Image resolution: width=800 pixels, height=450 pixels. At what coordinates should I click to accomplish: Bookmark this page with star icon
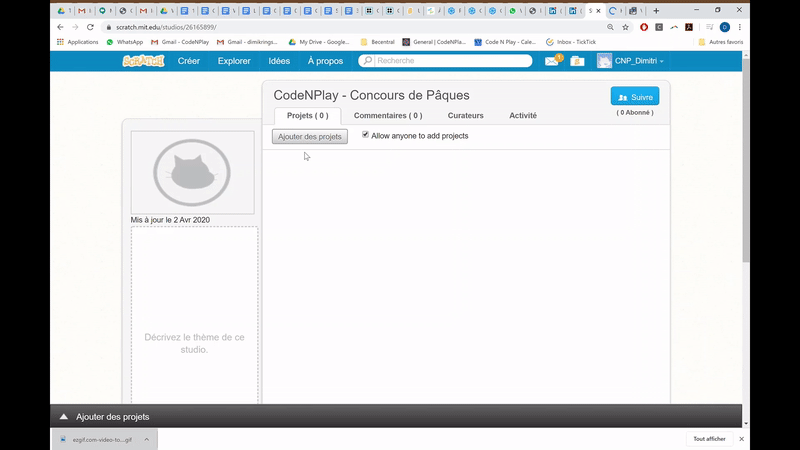[x=626, y=27]
